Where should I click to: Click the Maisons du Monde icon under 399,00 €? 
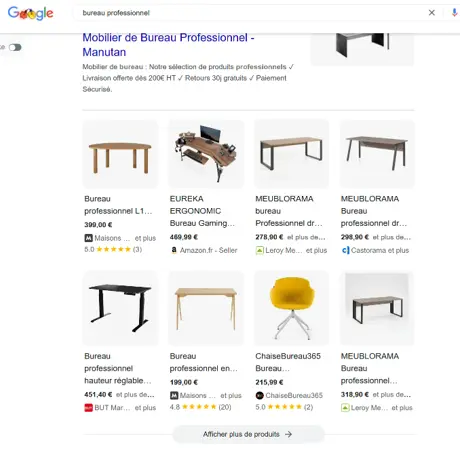click(88, 238)
